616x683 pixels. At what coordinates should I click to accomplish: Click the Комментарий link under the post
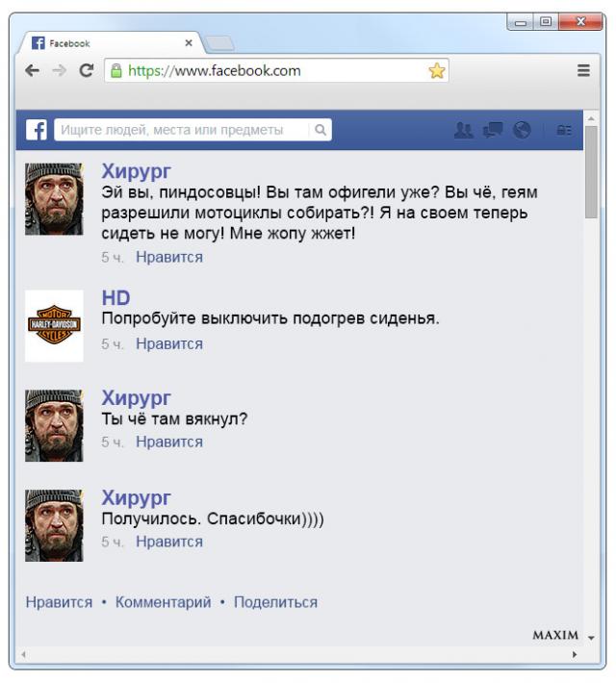coord(163,602)
